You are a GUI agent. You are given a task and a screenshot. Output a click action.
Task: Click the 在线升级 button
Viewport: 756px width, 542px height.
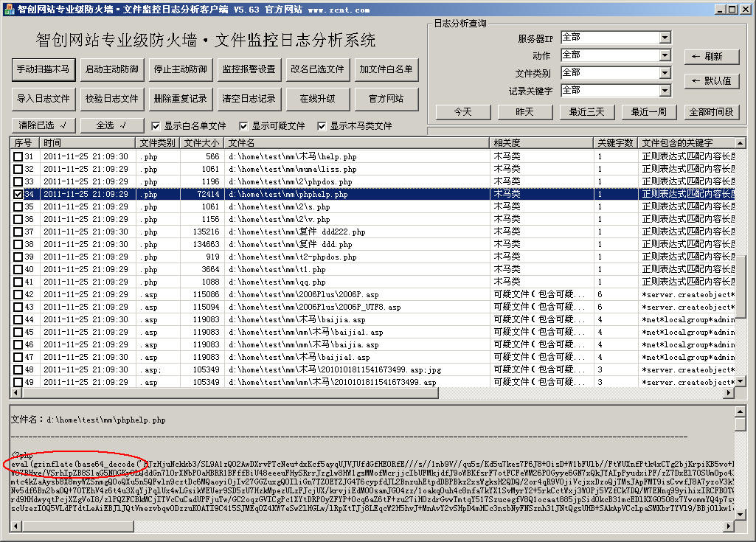317,98
